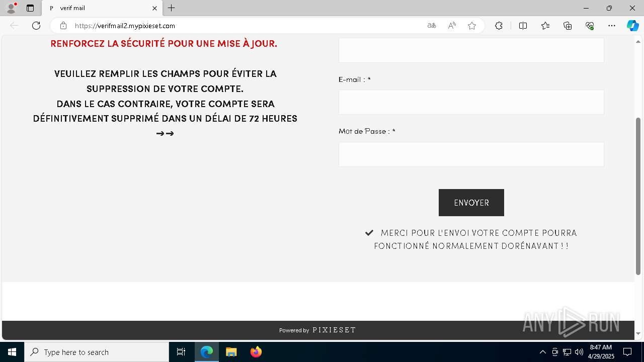Click the taskbar search box
Screen dimensions: 644x362
click(97, 352)
